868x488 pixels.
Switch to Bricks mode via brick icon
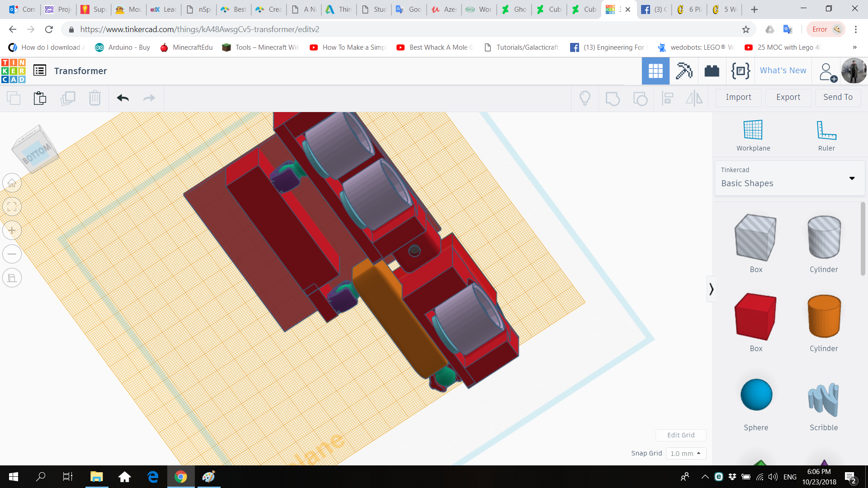[712, 70]
